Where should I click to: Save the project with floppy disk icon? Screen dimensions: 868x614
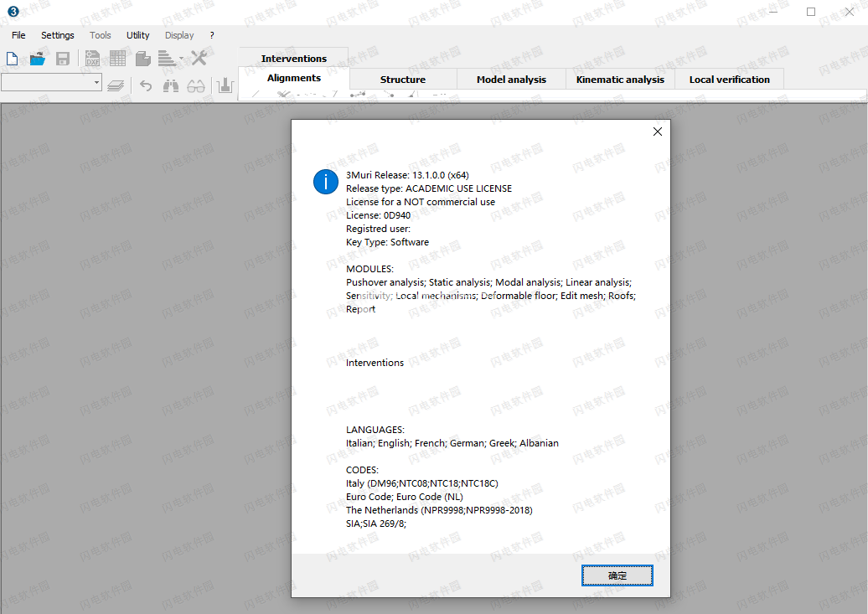(63, 58)
